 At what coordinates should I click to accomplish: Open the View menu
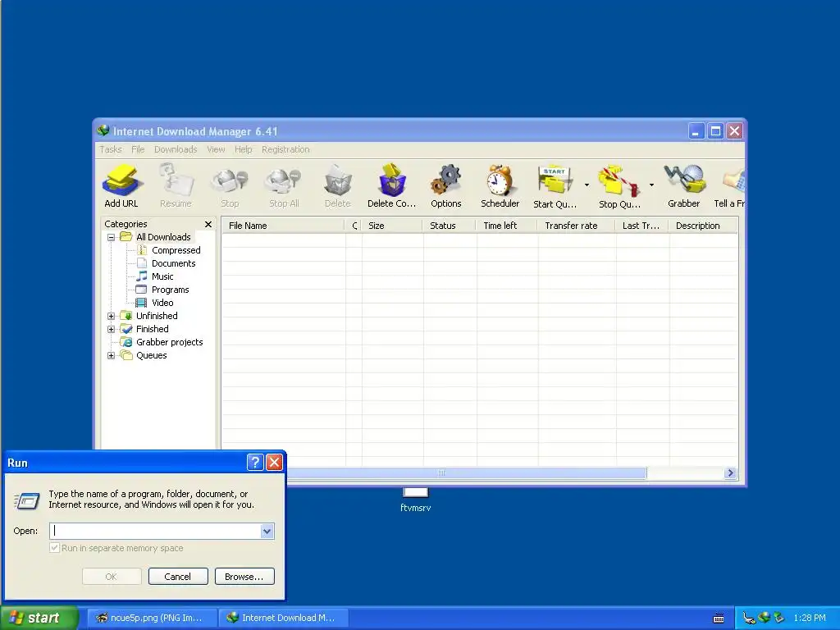(x=216, y=149)
